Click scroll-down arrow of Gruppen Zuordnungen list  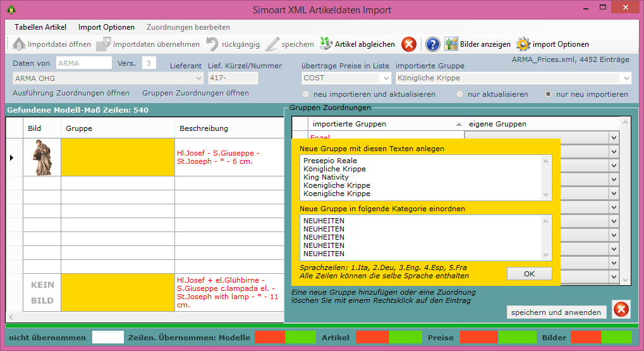coord(625,280)
